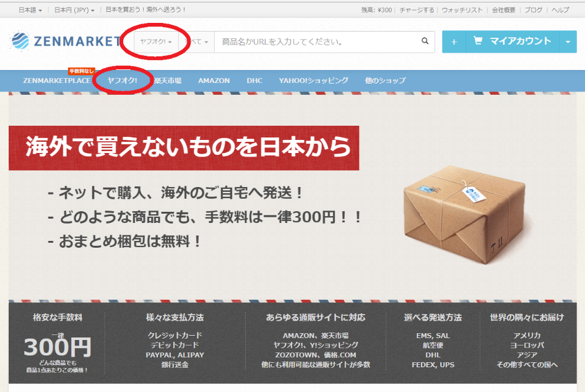Open the DHC tab
The image size is (585, 392).
coord(254,81)
